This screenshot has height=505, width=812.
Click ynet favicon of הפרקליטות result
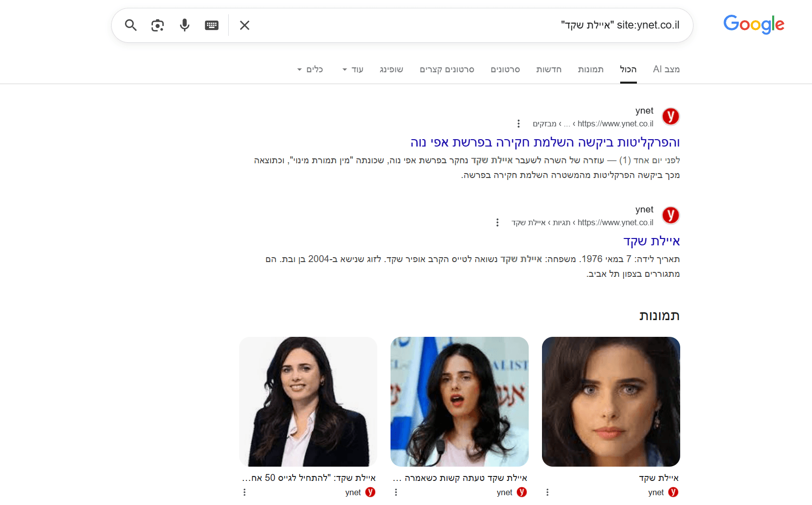click(x=670, y=117)
